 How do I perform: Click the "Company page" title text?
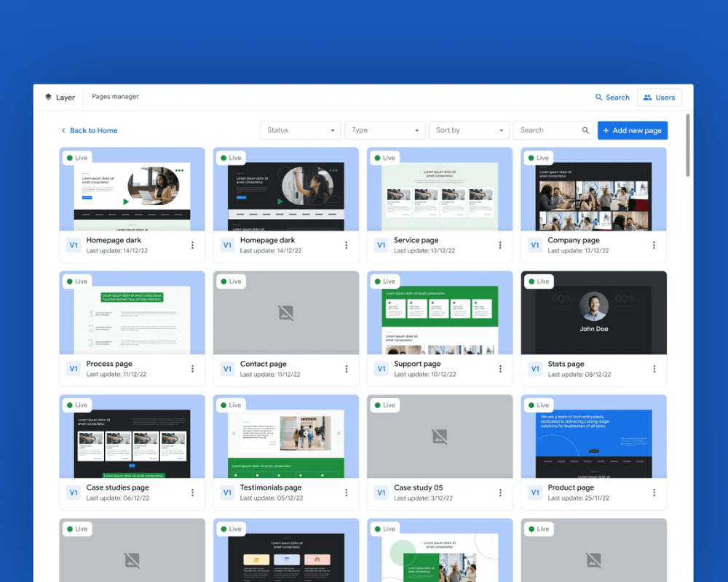(x=574, y=240)
